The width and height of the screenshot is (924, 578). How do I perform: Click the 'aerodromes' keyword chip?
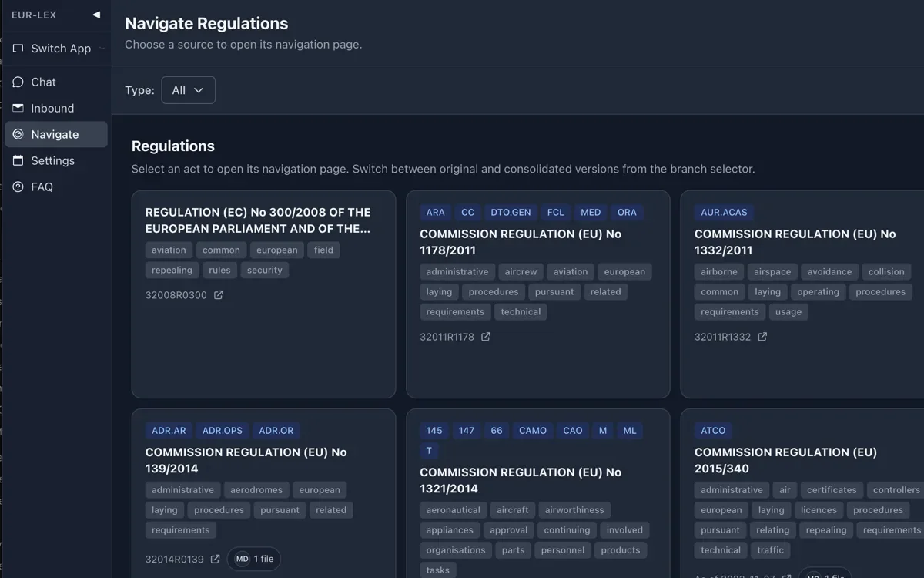(x=256, y=490)
